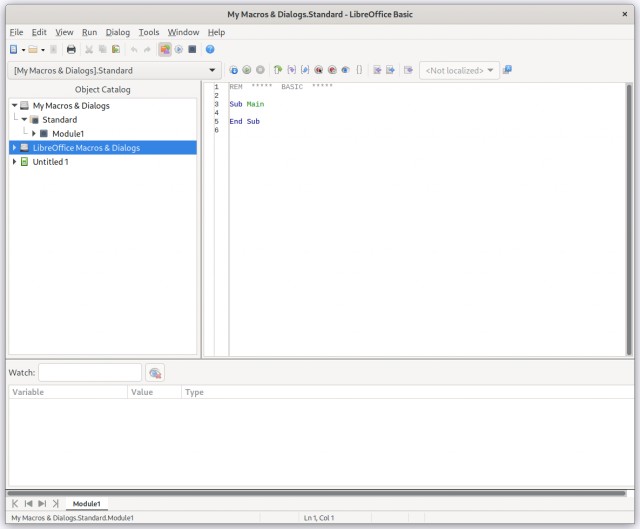
Task: Open the library selector dropdown
Action: pyautogui.click(x=115, y=70)
